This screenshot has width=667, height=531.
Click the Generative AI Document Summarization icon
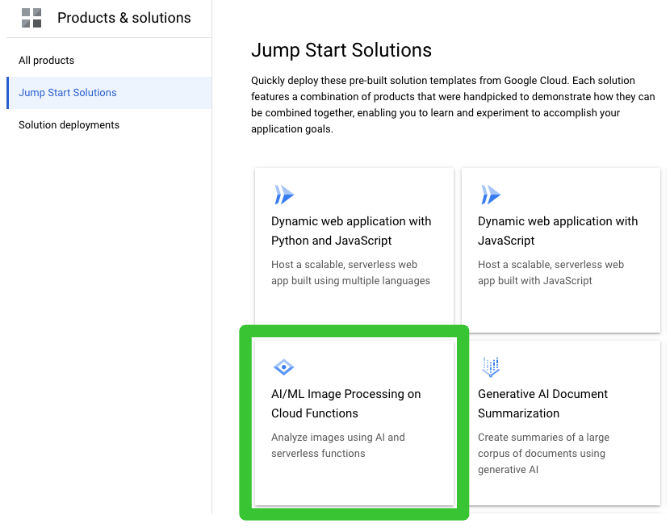click(490, 367)
